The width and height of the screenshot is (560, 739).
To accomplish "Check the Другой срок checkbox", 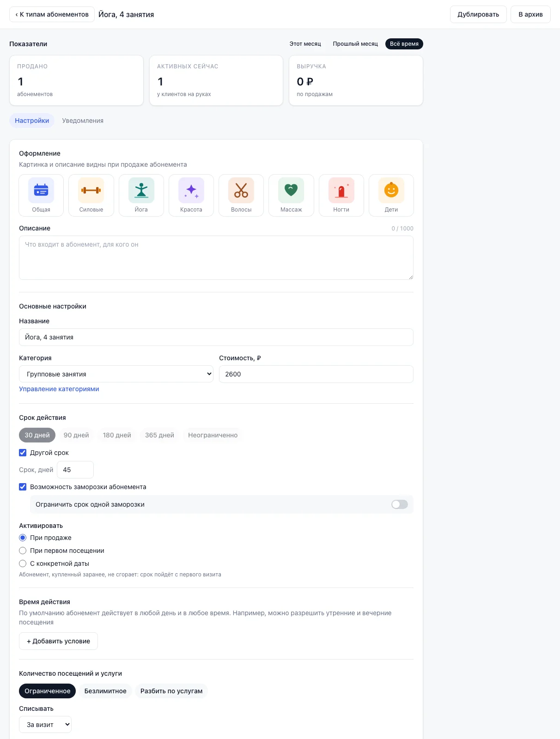I will click(x=23, y=453).
